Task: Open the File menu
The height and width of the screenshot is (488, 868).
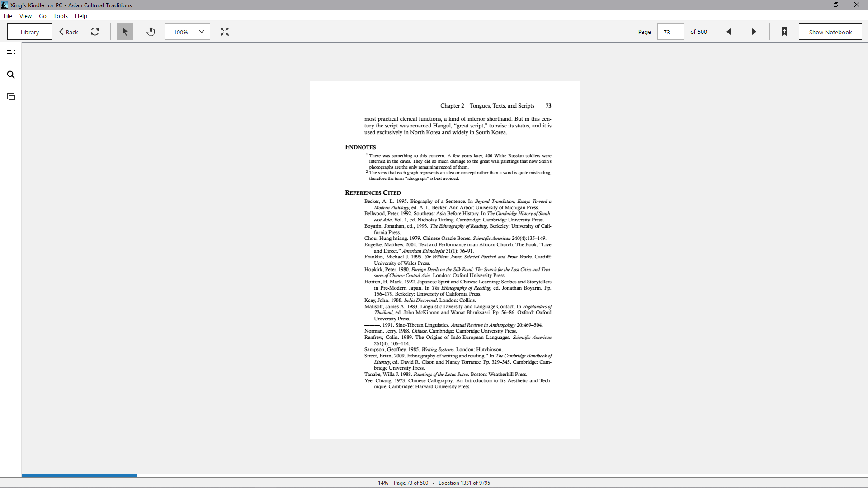Action: click(x=8, y=16)
